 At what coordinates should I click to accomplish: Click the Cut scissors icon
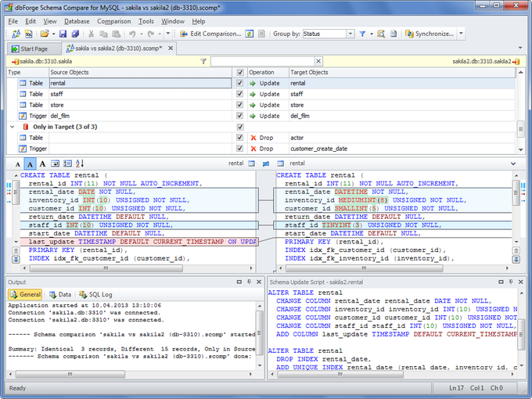point(91,34)
